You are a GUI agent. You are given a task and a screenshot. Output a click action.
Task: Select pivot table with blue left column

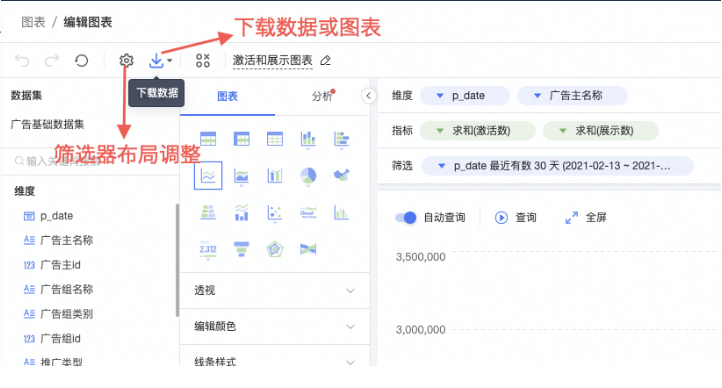click(x=241, y=139)
